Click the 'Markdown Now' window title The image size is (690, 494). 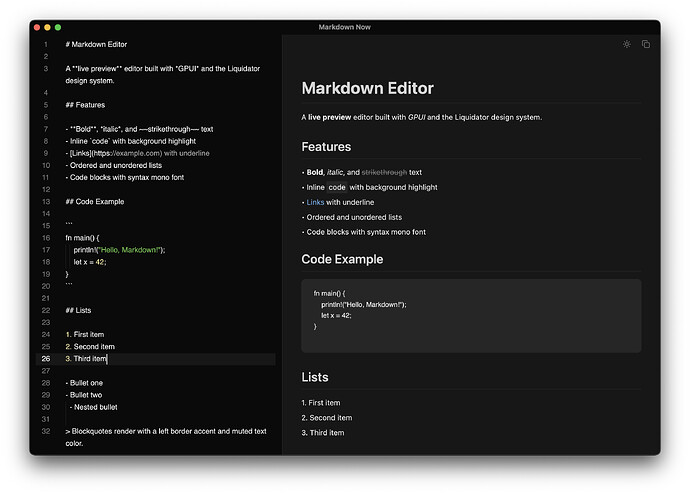(345, 27)
